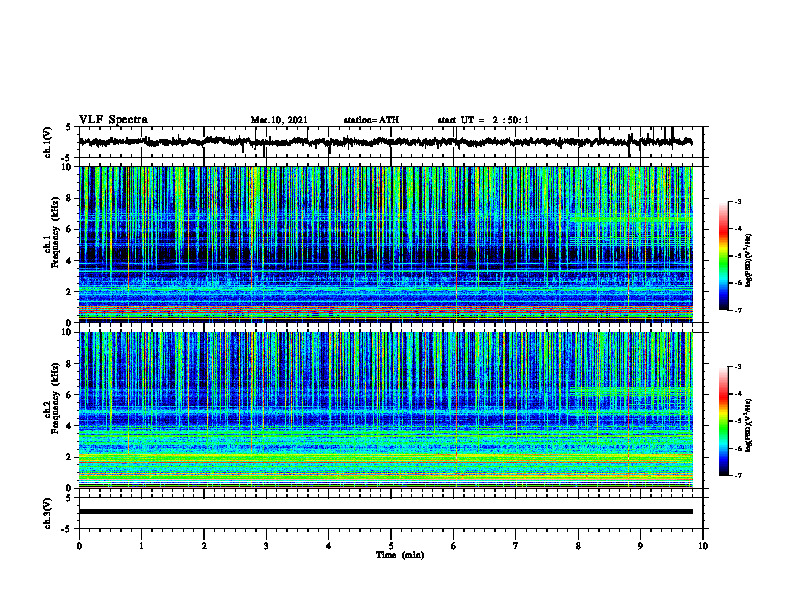Screen dimensions: 792x612
Task: Click the ch.2 spectrogram panel
Action: tap(385, 410)
